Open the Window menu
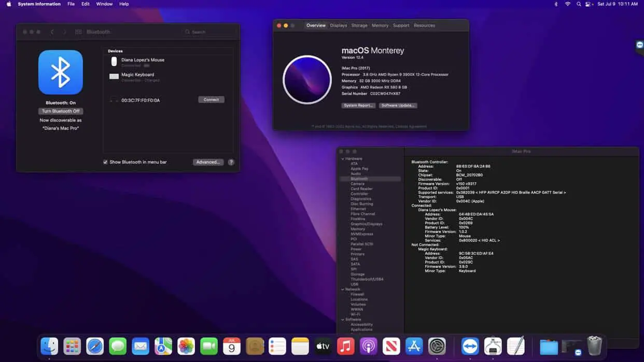 click(x=104, y=4)
